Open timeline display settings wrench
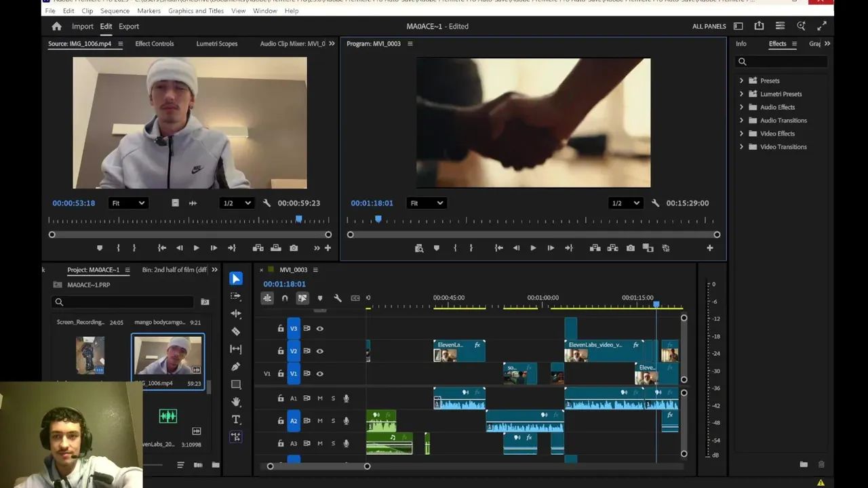This screenshot has height=488, width=868. [x=338, y=298]
